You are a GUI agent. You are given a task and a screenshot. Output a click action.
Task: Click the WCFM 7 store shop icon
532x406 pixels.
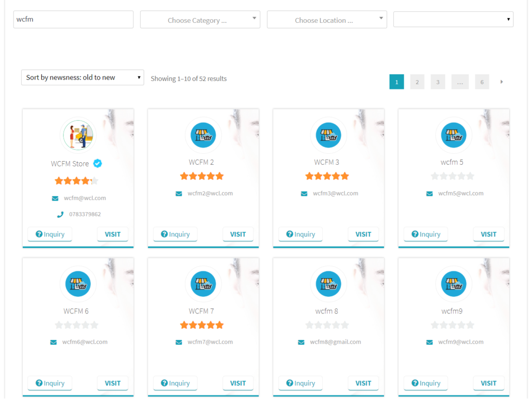[x=203, y=284]
